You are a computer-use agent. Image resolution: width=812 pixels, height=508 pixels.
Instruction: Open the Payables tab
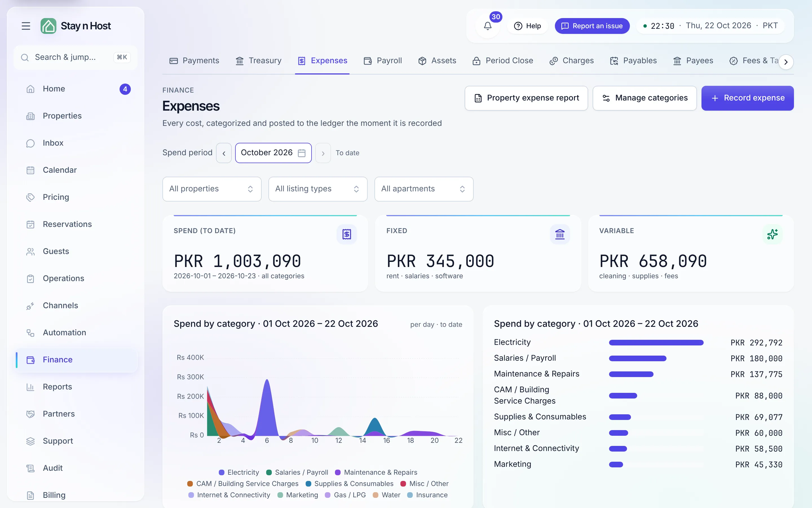coord(634,61)
